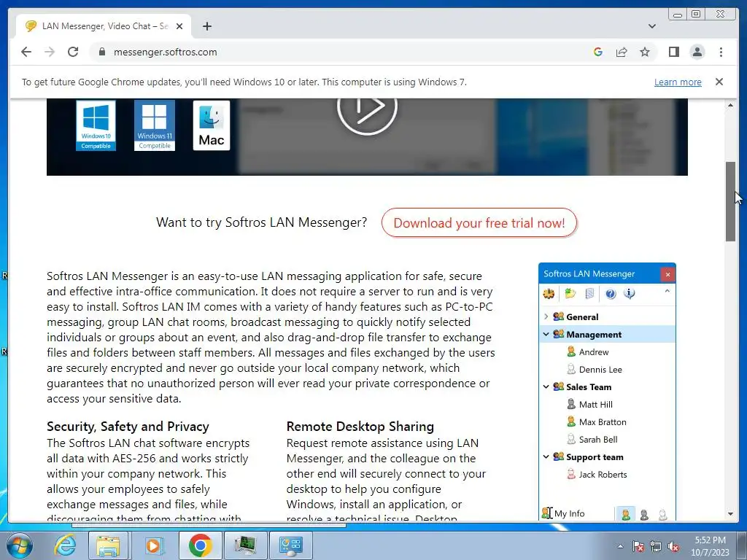Screen dimensions: 747x560
Task: Open the Windows Start menu
Action: coord(20,545)
